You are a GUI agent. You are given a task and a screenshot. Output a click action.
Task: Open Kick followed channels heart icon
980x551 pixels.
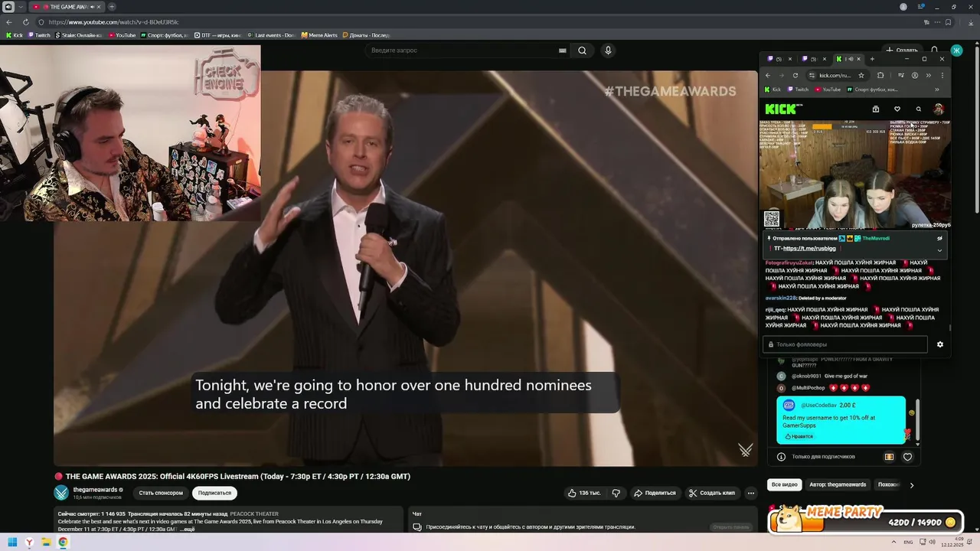coord(897,109)
